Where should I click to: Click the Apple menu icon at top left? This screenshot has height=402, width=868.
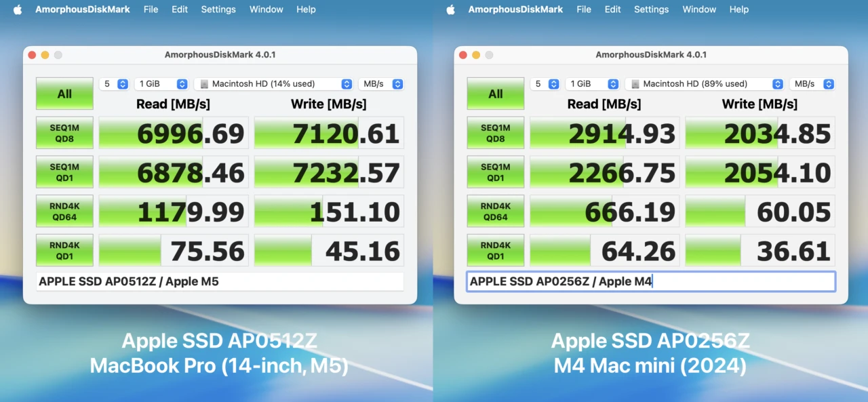pos(17,9)
